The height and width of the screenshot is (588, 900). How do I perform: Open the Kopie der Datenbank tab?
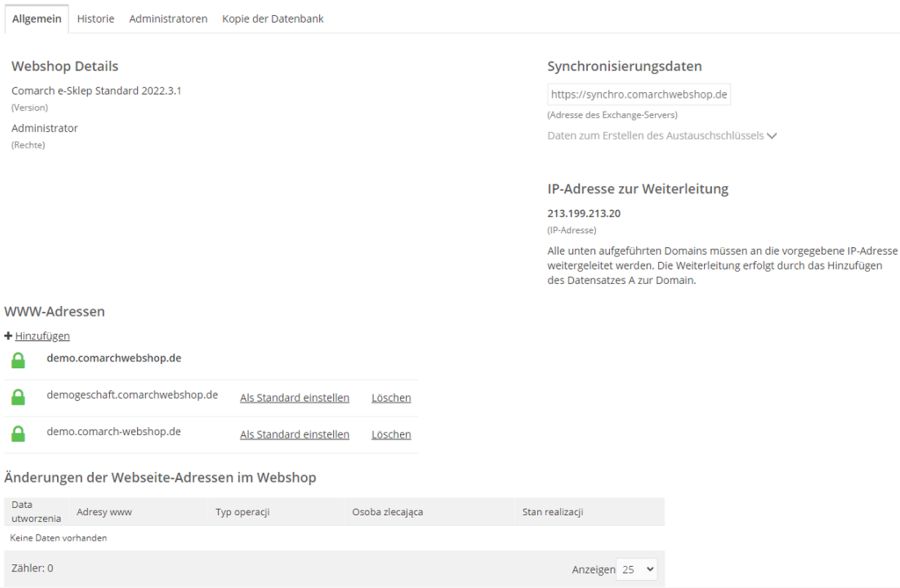tap(272, 19)
